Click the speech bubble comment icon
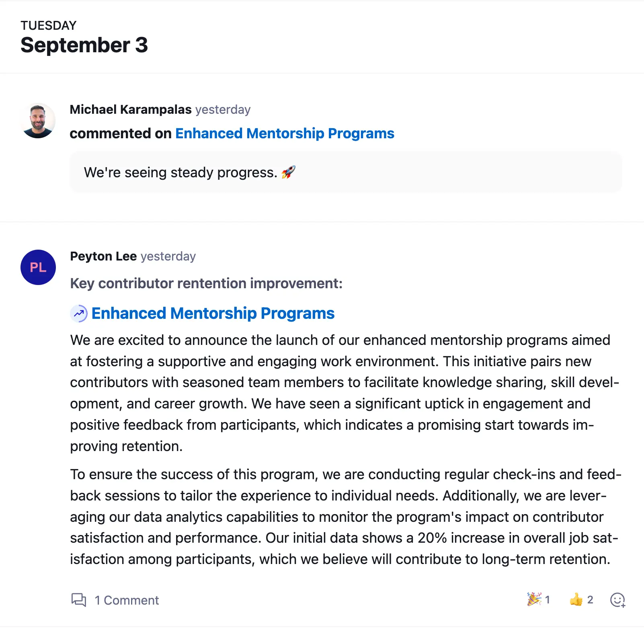Screen dimensions: 644x644 [x=78, y=600]
